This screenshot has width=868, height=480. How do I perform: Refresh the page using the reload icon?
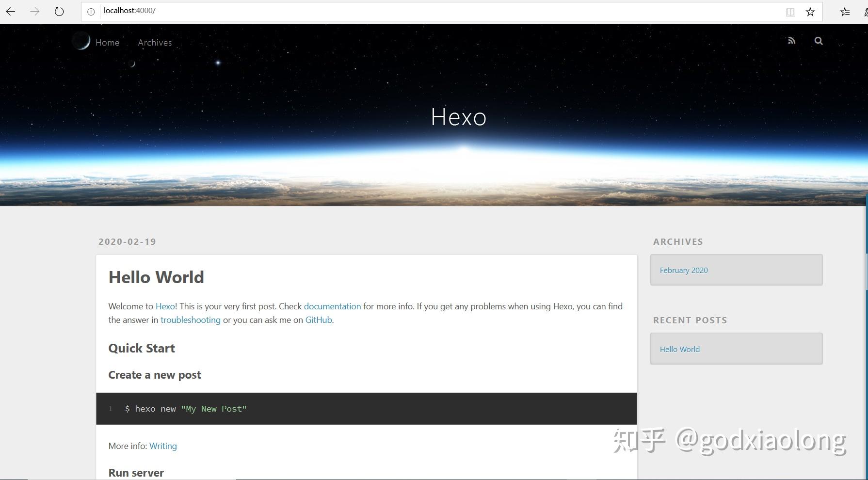pyautogui.click(x=59, y=11)
